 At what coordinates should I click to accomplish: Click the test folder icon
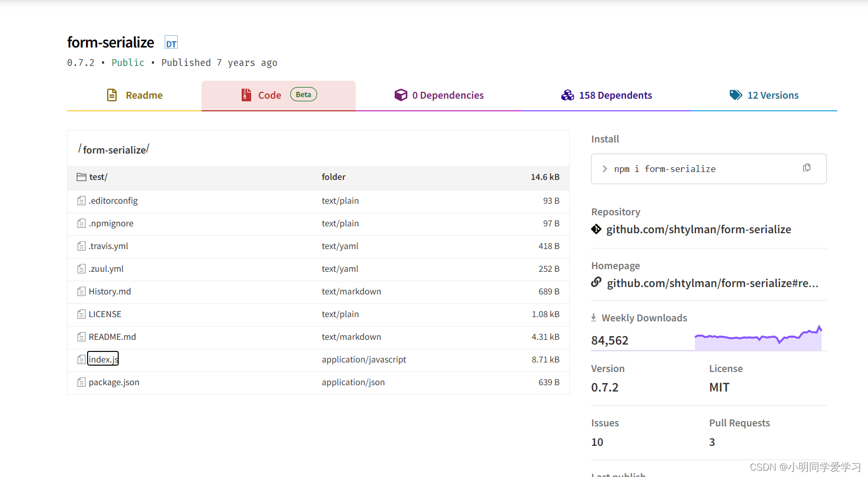(81, 177)
